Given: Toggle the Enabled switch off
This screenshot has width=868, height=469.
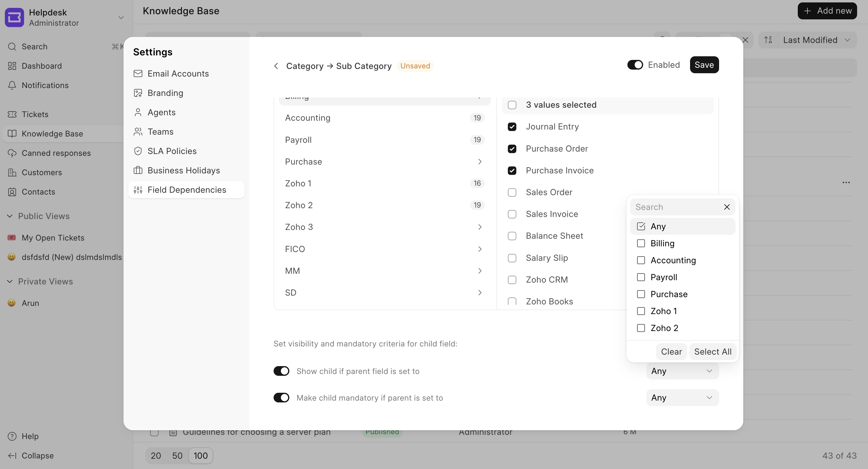Looking at the screenshot, I should click(635, 65).
